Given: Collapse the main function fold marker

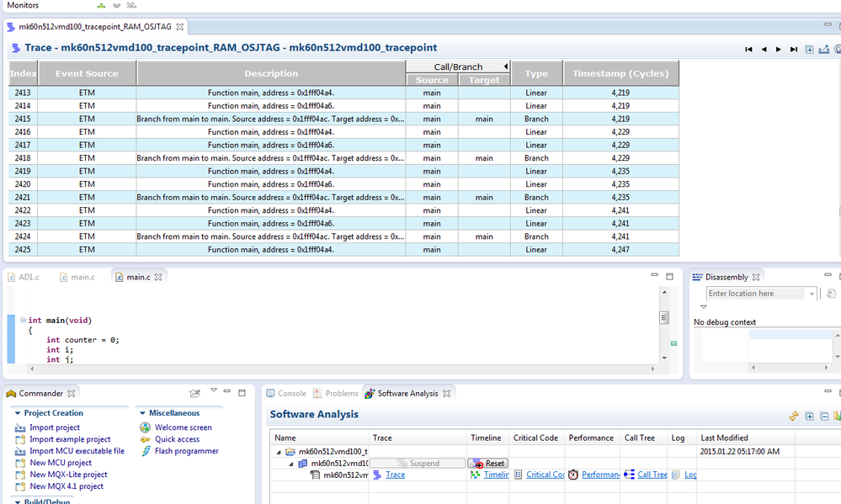Looking at the screenshot, I should (23, 320).
